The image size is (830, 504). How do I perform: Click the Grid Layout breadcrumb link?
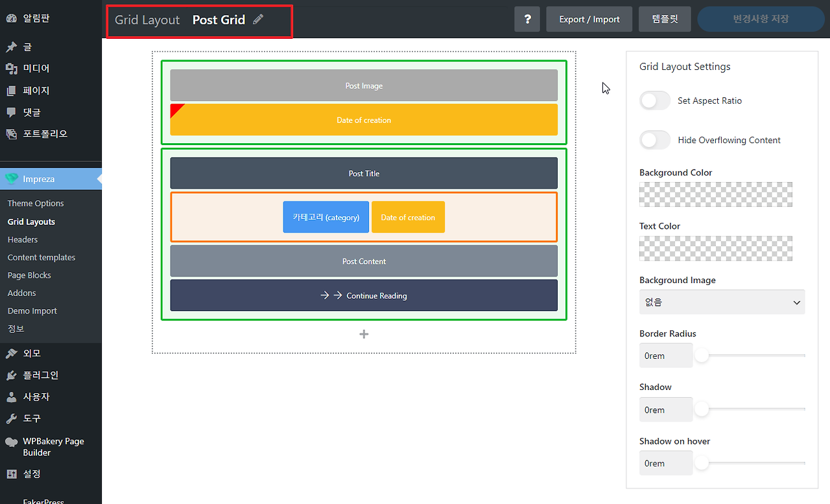point(147,20)
